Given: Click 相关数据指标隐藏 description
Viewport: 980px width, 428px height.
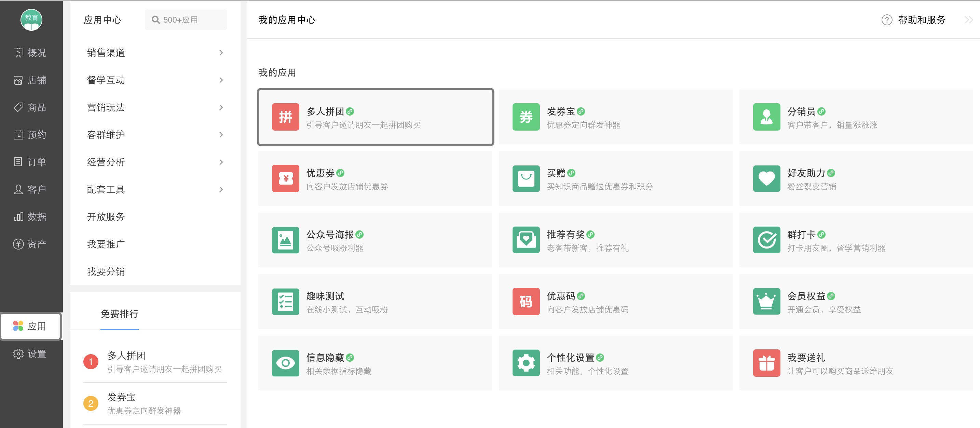Looking at the screenshot, I should tap(339, 371).
